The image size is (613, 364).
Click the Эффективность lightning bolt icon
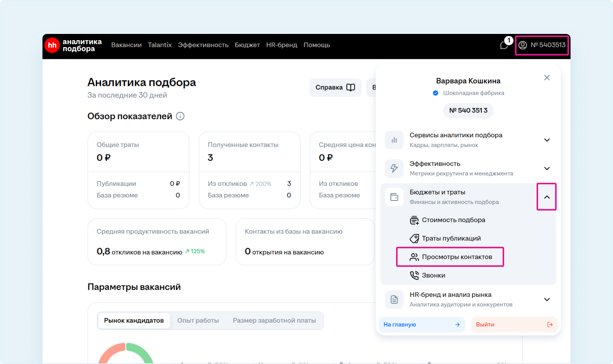tap(394, 169)
